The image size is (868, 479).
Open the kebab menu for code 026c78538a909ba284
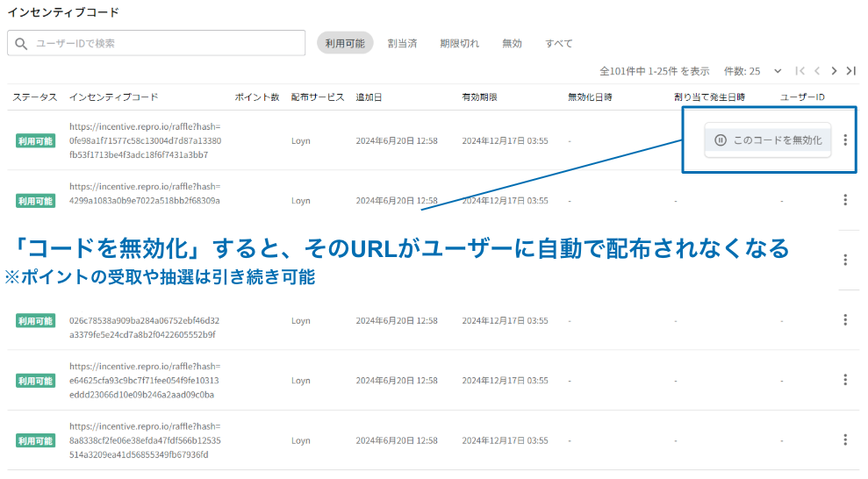point(845,319)
